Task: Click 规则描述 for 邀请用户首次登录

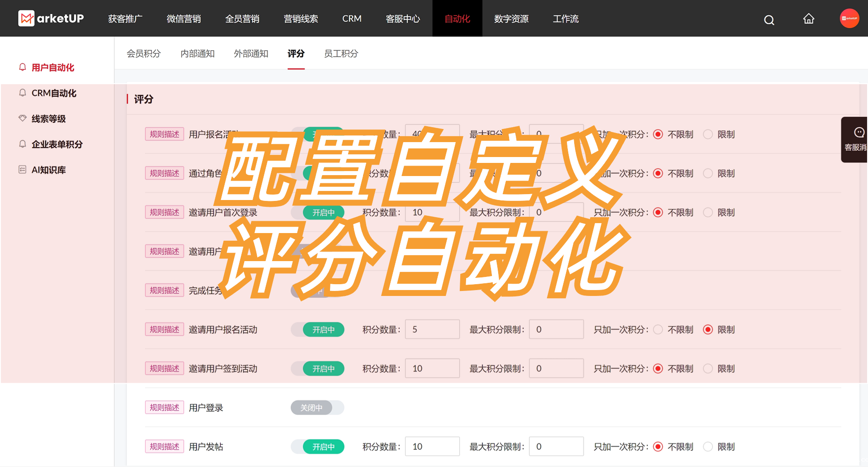Action: coord(165,212)
